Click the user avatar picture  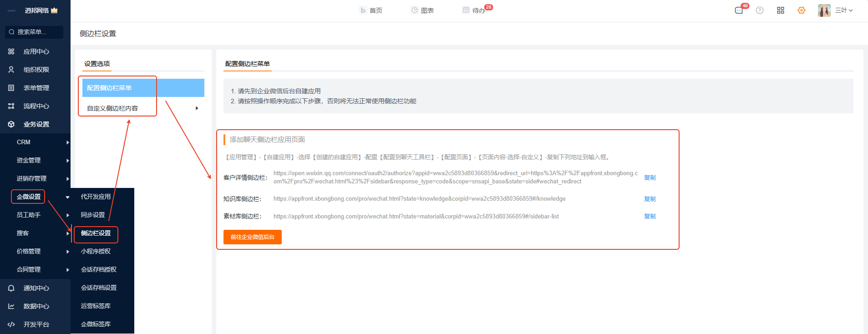click(824, 10)
